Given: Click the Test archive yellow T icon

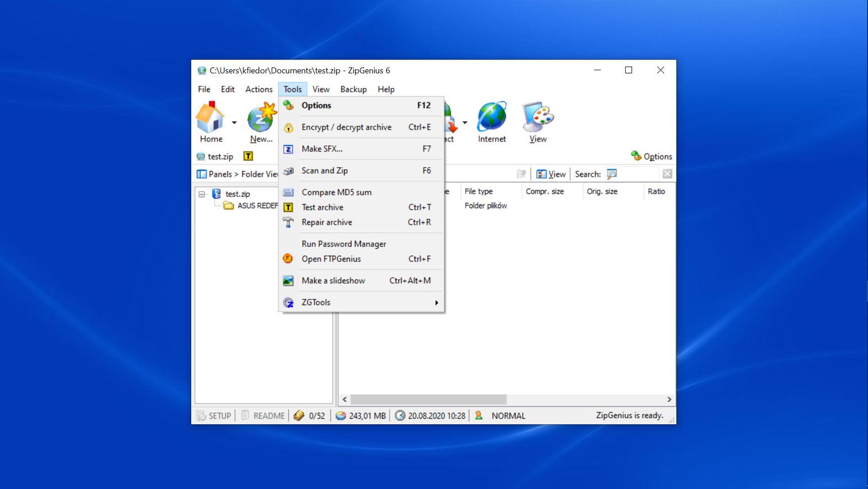Looking at the screenshot, I should click(x=288, y=207).
